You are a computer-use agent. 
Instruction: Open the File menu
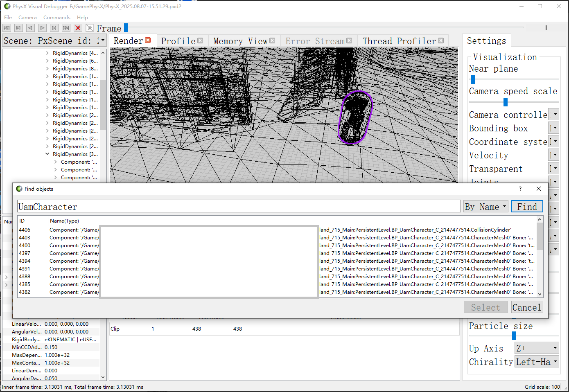tap(8, 17)
